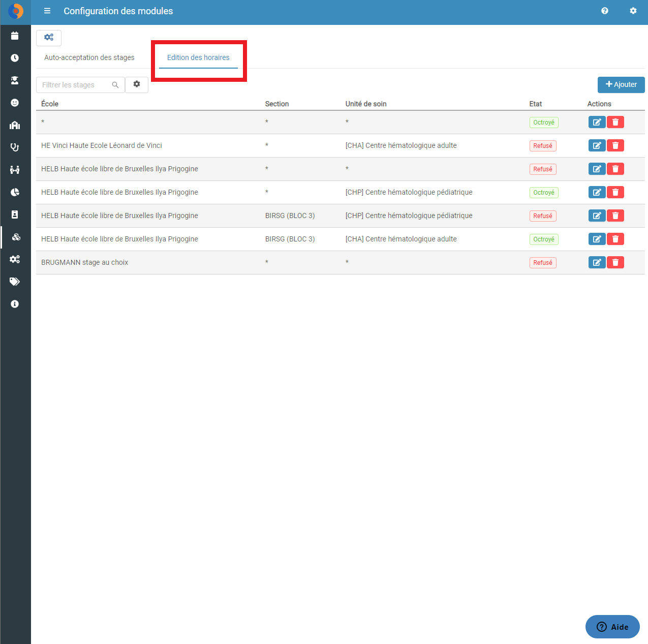
Task: Click the cogs button above the tabs
Action: point(49,38)
